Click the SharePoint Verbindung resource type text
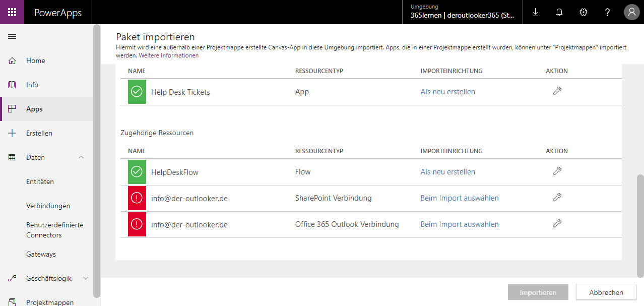 pos(333,198)
